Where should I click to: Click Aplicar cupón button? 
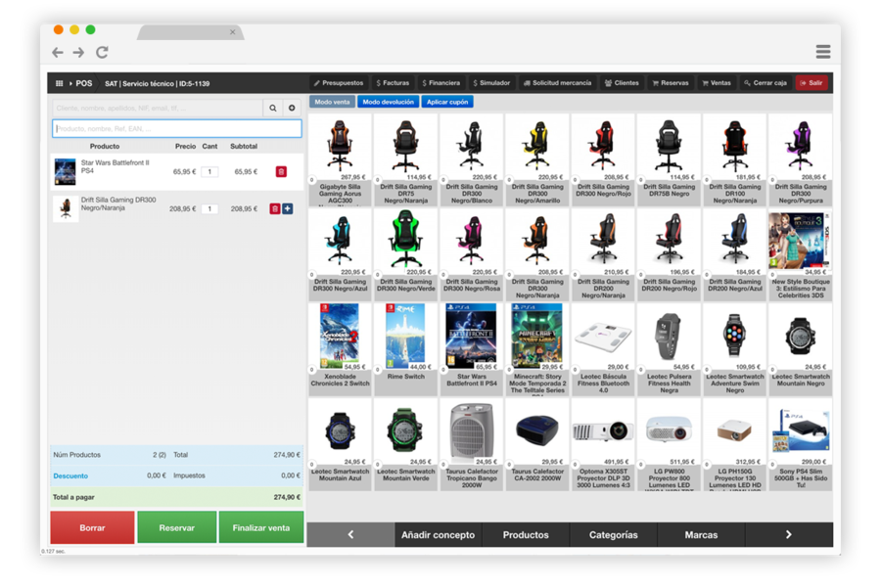[447, 102]
